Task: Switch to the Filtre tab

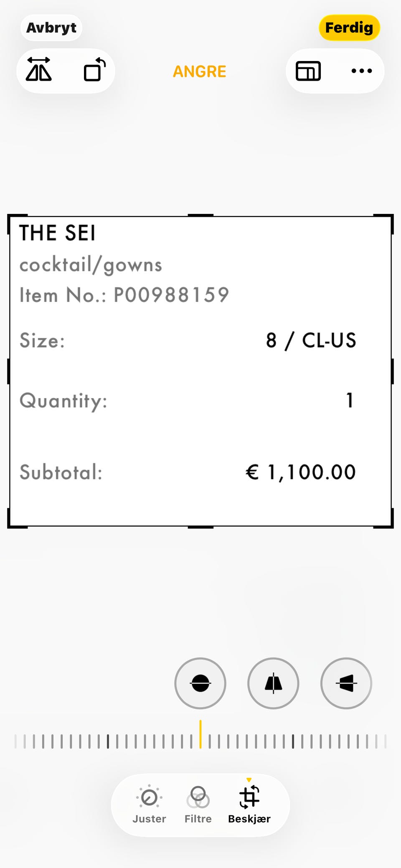Action: pyautogui.click(x=198, y=805)
